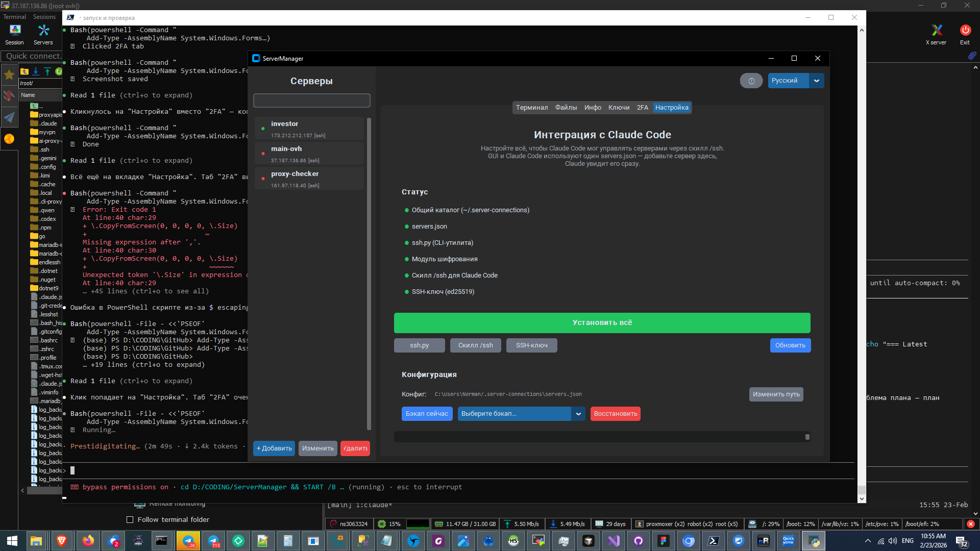Click the green Установить всё button
This screenshot has height=551, width=980.
602,323
